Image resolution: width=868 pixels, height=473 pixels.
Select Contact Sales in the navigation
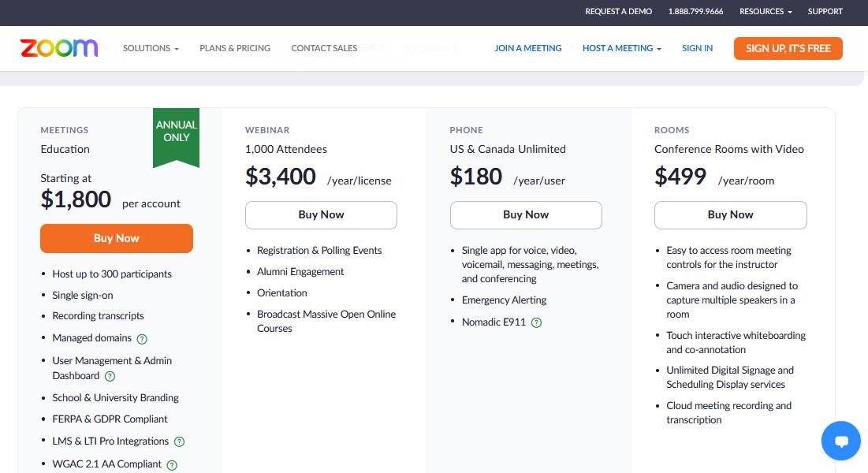coord(324,48)
